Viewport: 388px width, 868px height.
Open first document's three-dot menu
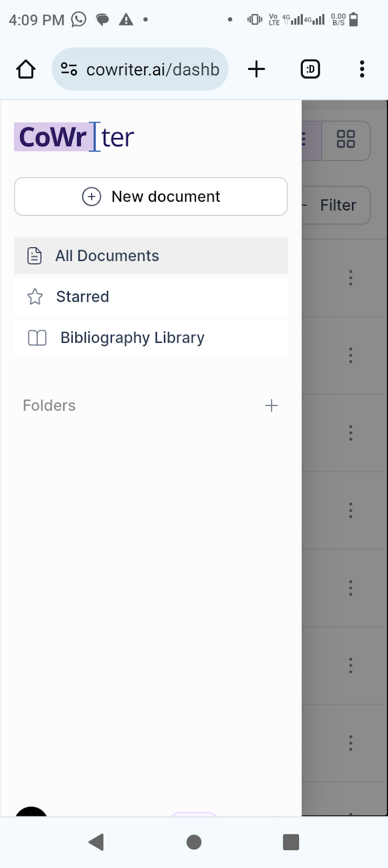tap(351, 278)
